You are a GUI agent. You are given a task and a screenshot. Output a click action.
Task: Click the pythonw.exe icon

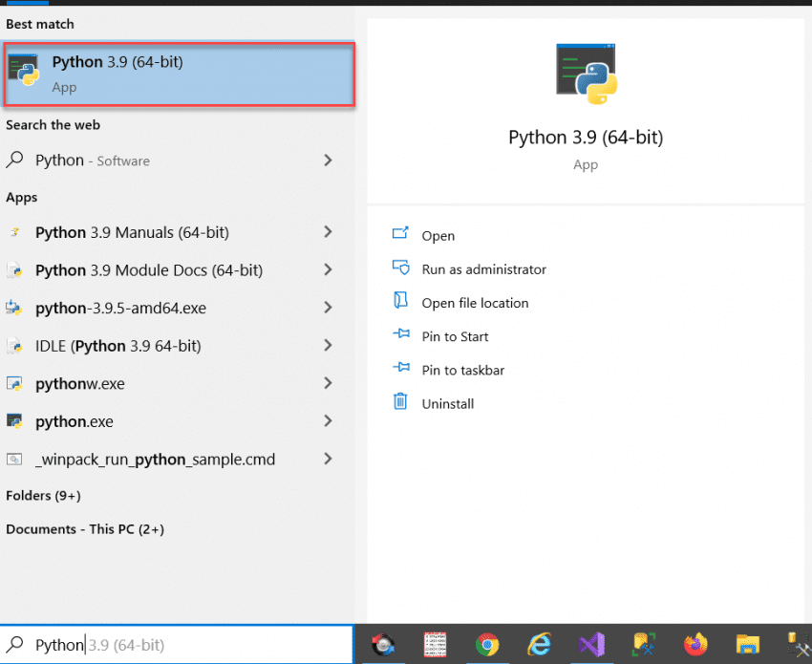14,383
